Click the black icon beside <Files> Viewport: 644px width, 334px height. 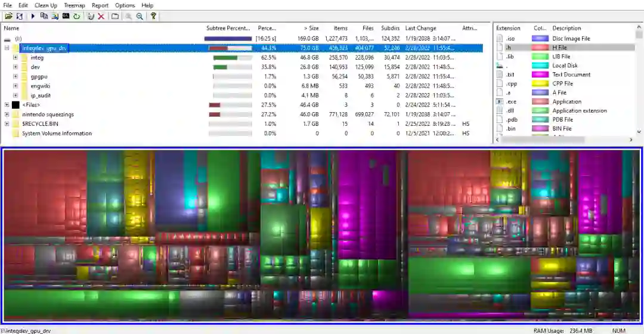(x=16, y=105)
